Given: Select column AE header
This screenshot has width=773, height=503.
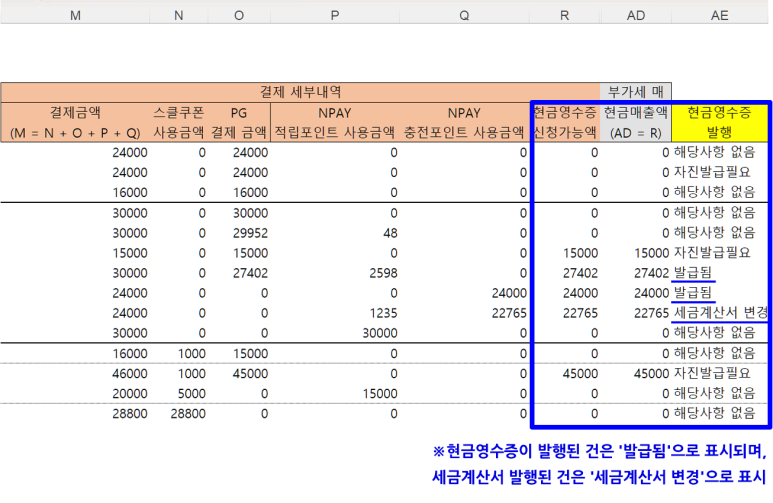Looking at the screenshot, I should pos(720,15).
